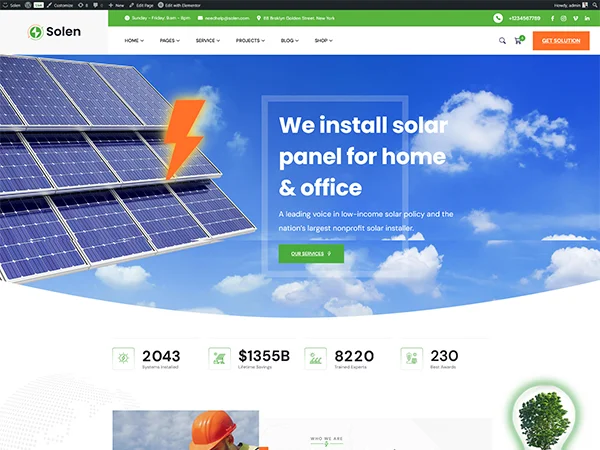This screenshot has width=600, height=450.
Task: Expand the BLOG navigation dropdown
Action: pos(290,41)
